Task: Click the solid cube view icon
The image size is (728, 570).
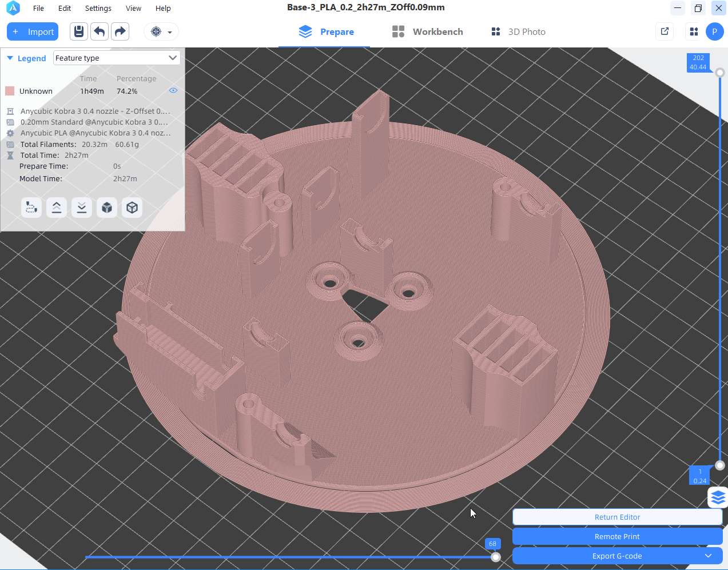Action: (x=107, y=208)
